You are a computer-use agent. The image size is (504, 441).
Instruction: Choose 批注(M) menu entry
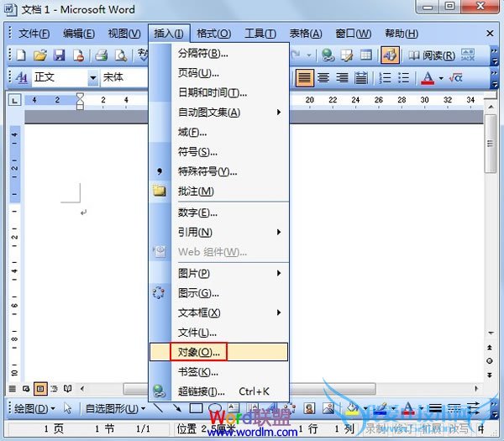(x=219, y=192)
